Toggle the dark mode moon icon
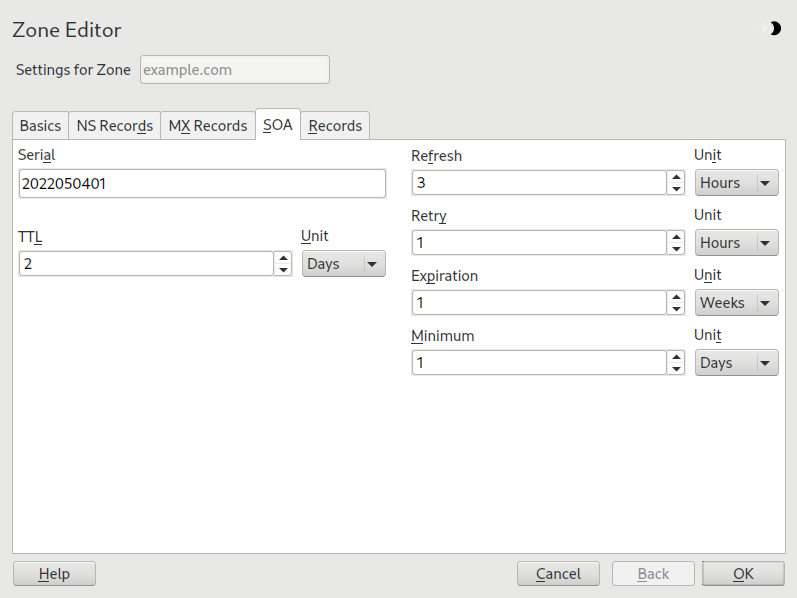 [773, 29]
